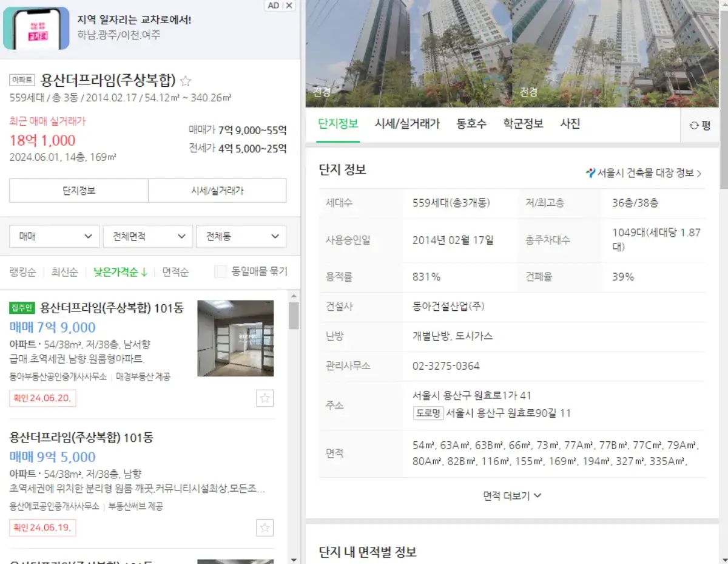Screen dimensions: 728x564
Task: Switch to the 사진 tab
Action: 569,123
